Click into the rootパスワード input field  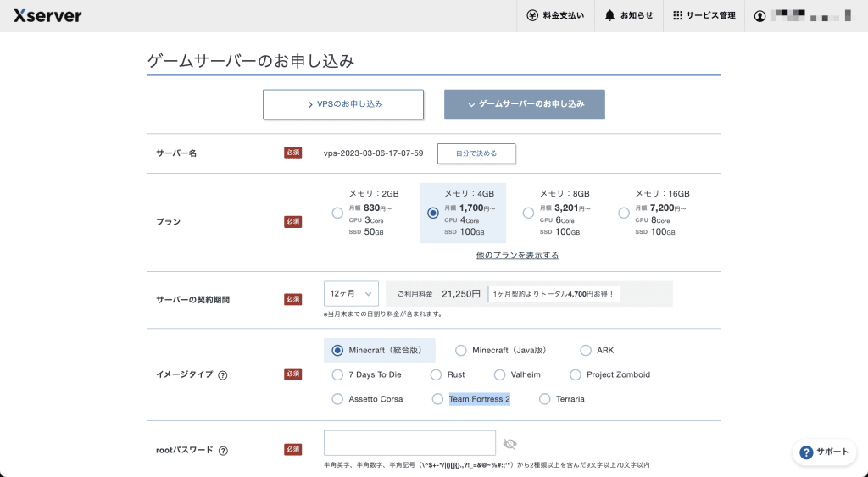409,443
